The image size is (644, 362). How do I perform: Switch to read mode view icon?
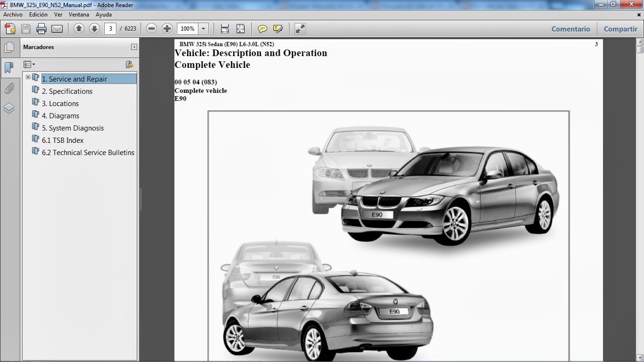point(300,29)
